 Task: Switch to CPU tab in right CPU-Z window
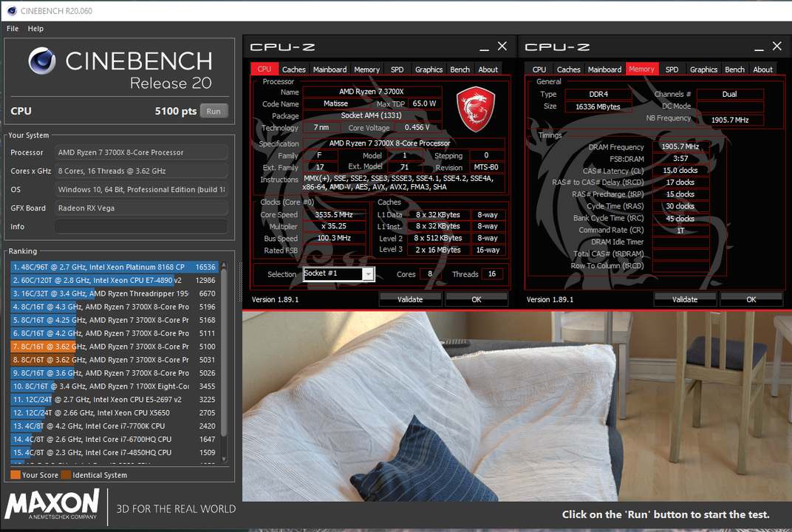pyautogui.click(x=539, y=69)
